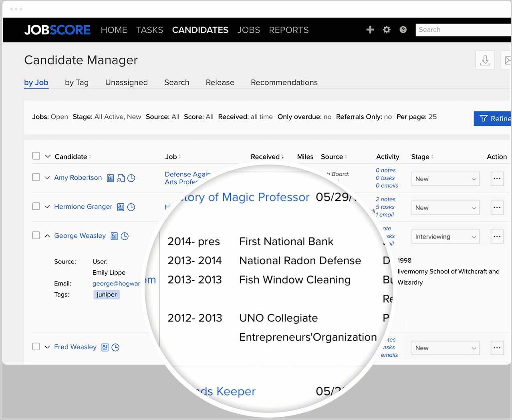The height and width of the screenshot is (420, 512).
Task: Switch to the by Tag tab
Action: 77,82
